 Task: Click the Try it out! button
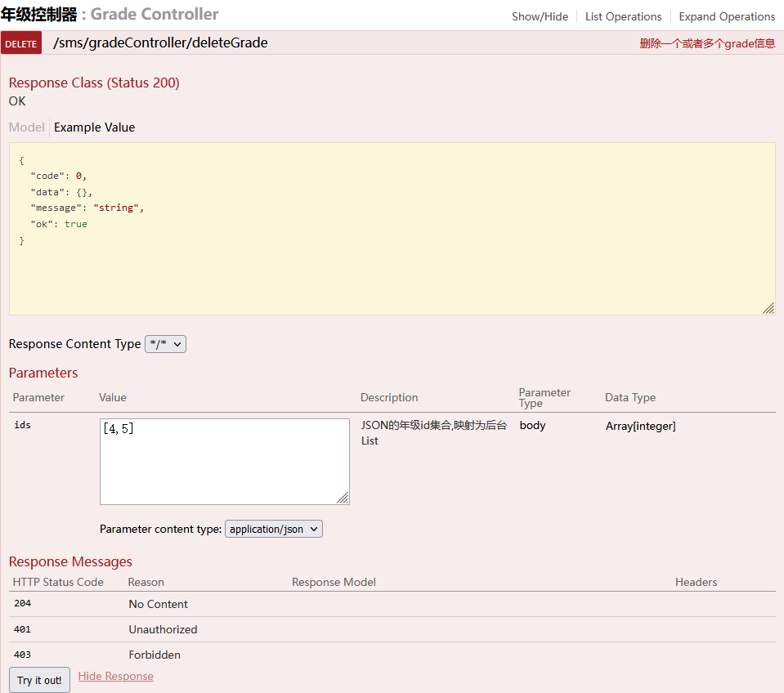[x=39, y=680]
